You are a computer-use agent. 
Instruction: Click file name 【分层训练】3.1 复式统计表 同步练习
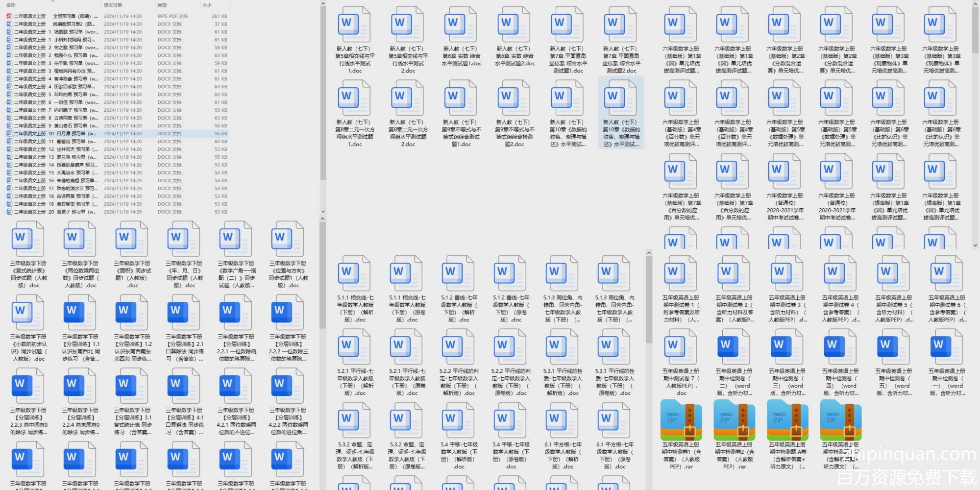point(132,421)
